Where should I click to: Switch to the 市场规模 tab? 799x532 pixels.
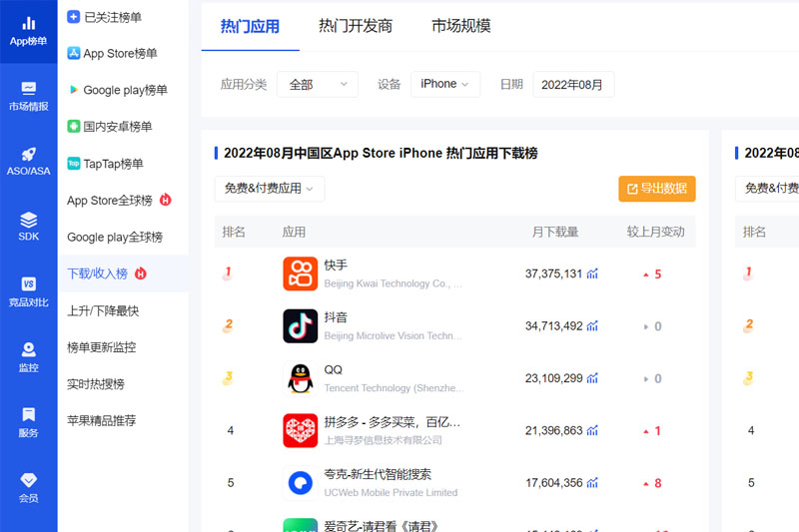pos(461,26)
